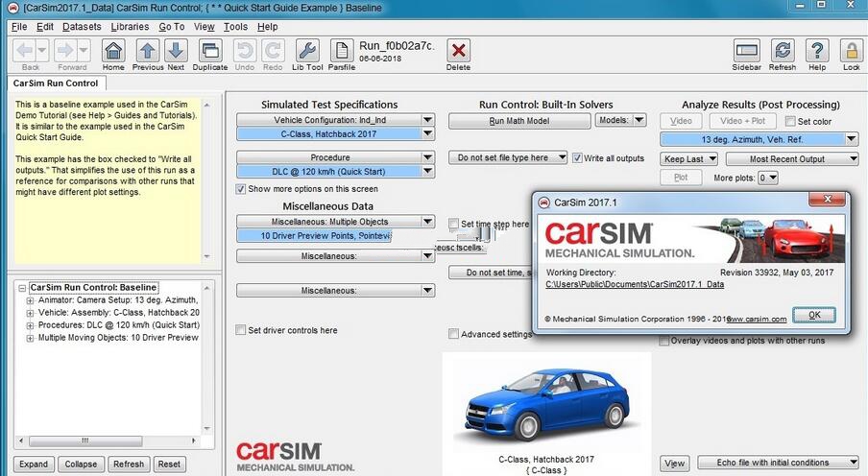Enable Set driver controls here
Viewport: 868px width, 476px height.
pos(241,330)
